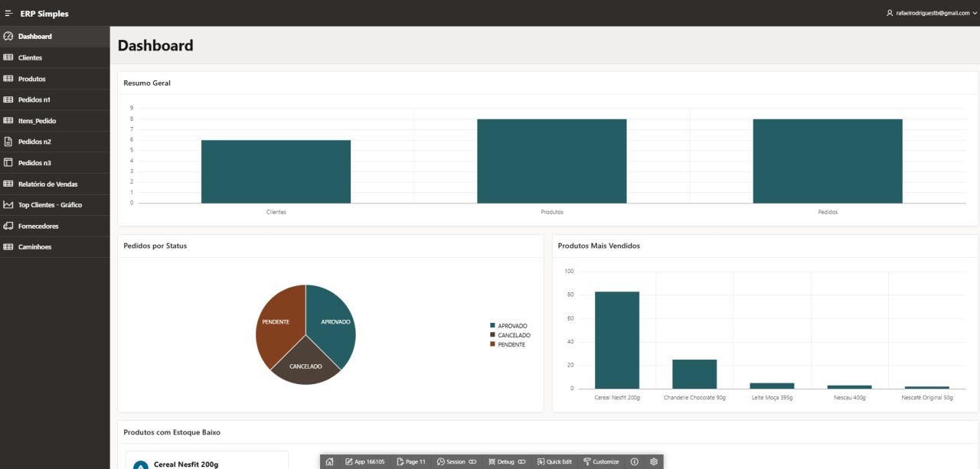Open Pedidos n1 in the sidebar
The height and width of the screenshot is (469, 980).
[55, 99]
